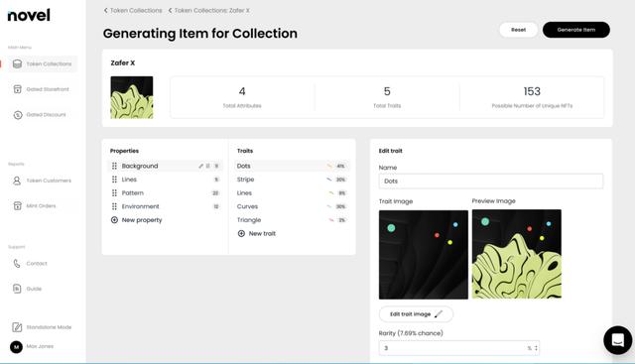This screenshot has width=635, height=364.
Task: Click the pencil edit icon on the Background property
Action: (x=200, y=166)
